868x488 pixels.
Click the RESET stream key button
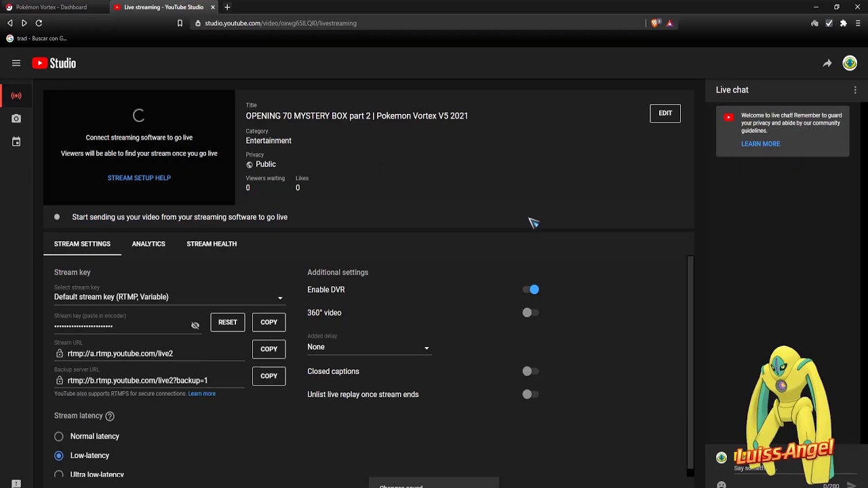pyautogui.click(x=228, y=322)
